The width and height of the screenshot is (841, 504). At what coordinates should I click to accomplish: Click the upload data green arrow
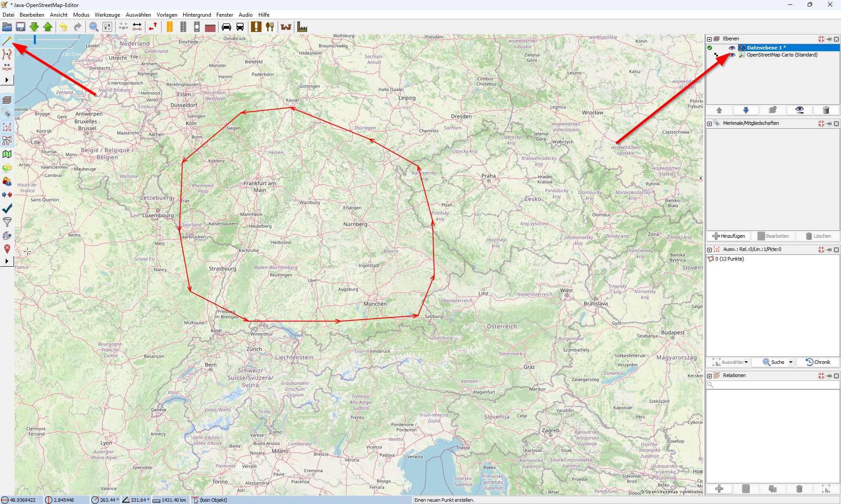click(x=48, y=27)
